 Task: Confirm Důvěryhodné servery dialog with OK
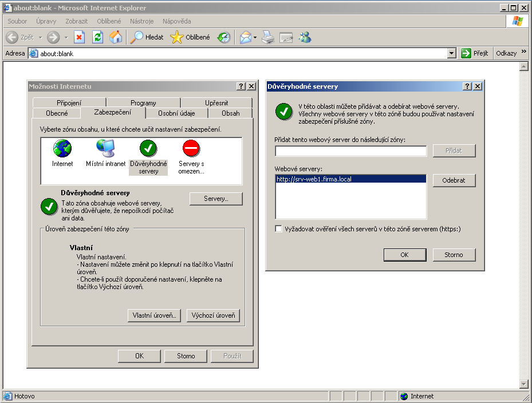405,254
